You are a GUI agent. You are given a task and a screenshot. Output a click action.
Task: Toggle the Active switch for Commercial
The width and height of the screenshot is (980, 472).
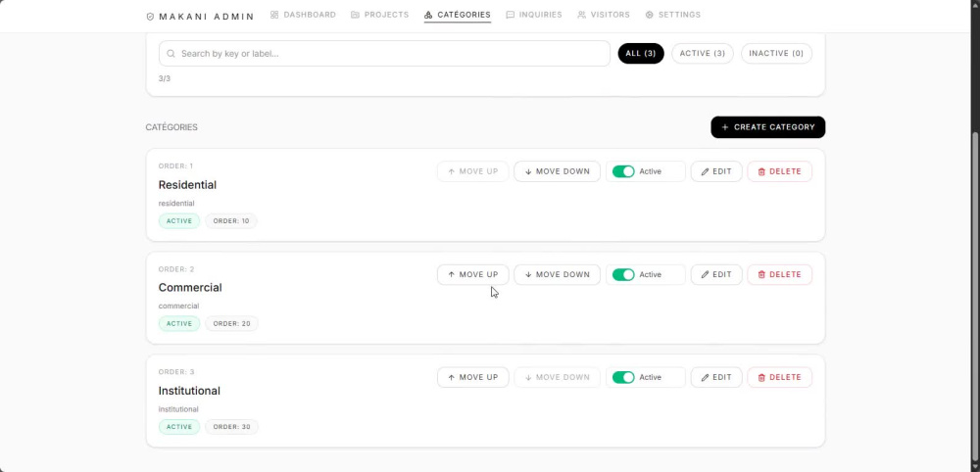(623, 275)
